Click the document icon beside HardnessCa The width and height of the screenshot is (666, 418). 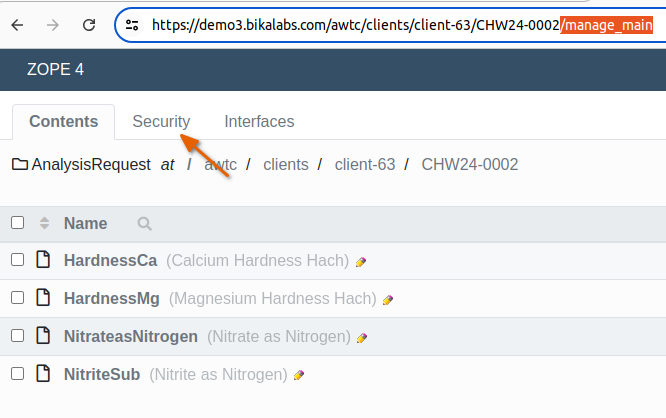pos(43,261)
